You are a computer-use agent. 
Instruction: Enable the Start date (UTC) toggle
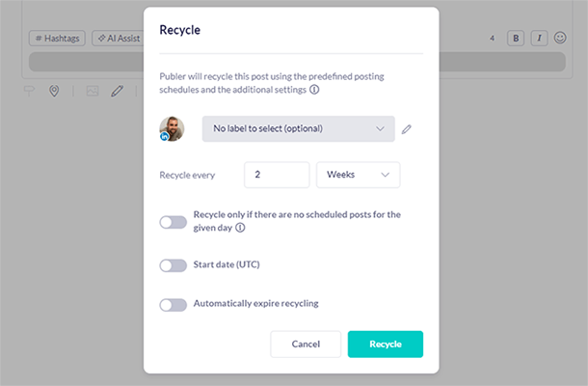click(173, 265)
